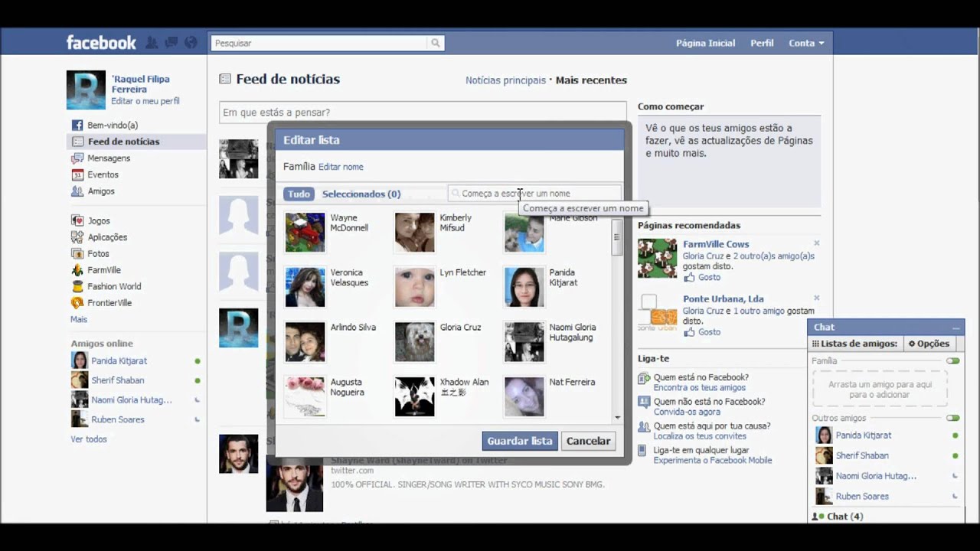Image resolution: width=980 pixels, height=551 pixels.
Task: Click name search field in Editar lista
Action: [534, 194]
